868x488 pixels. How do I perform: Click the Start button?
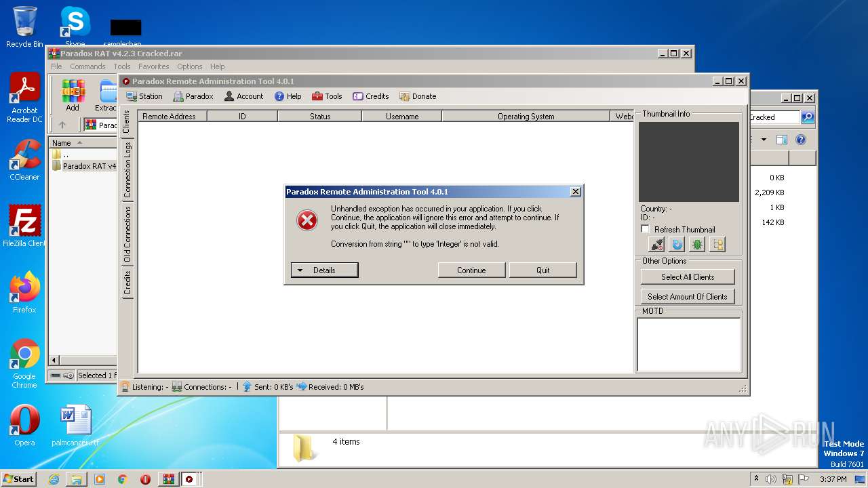point(19,479)
